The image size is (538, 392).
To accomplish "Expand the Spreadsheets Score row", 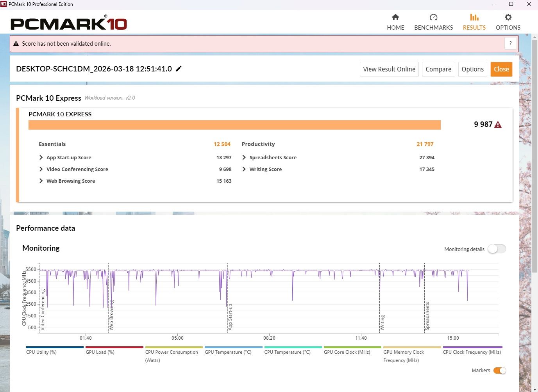I will pyautogui.click(x=244, y=157).
